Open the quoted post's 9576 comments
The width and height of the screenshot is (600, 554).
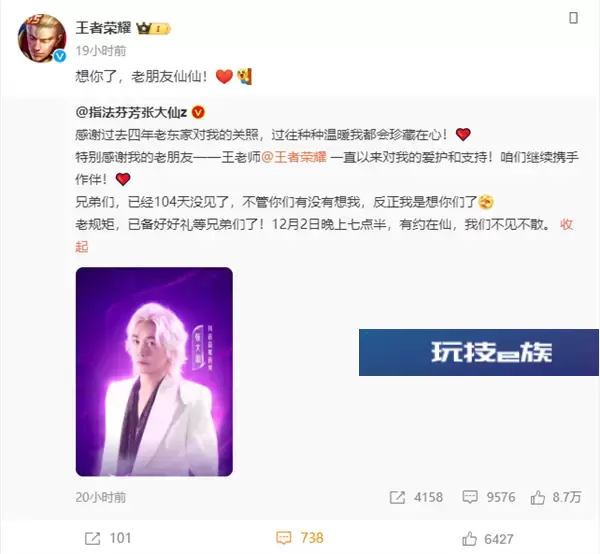click(489, 497)
